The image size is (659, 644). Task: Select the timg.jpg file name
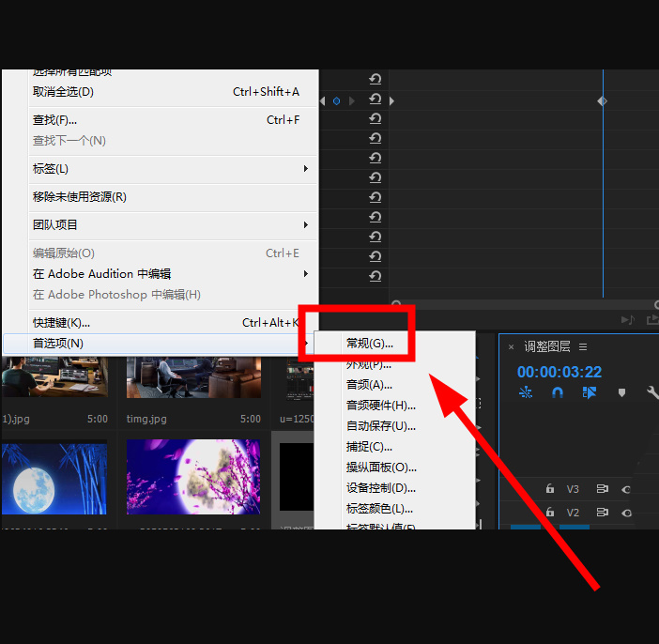tap(146, 419)
